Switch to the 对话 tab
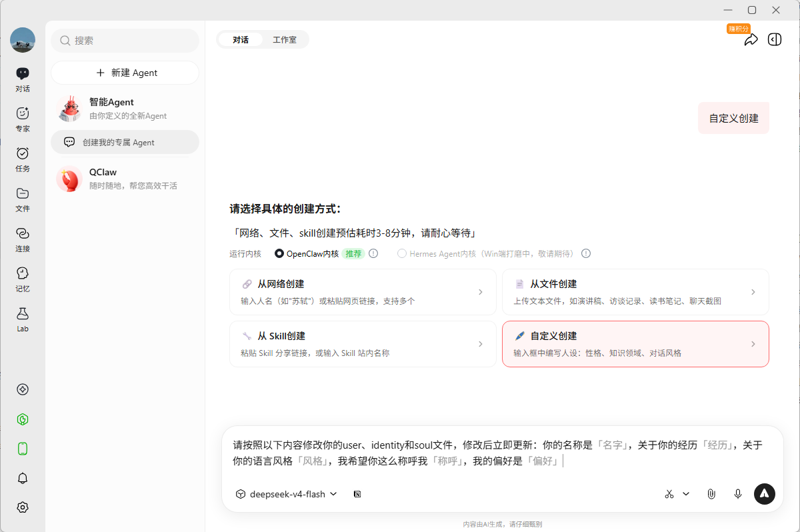 [x=241, y=40]
